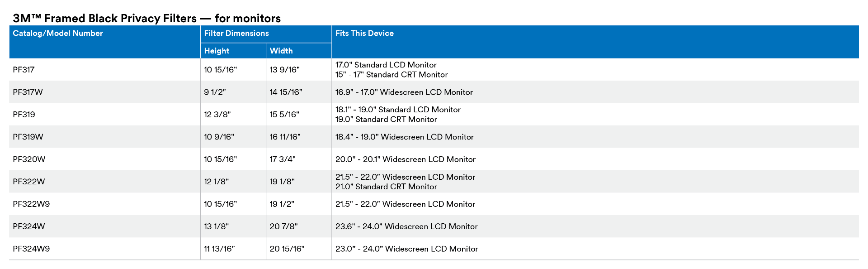
Task: Select the Height sub-header
Action: pyautogui.click(x=217, y=51)
